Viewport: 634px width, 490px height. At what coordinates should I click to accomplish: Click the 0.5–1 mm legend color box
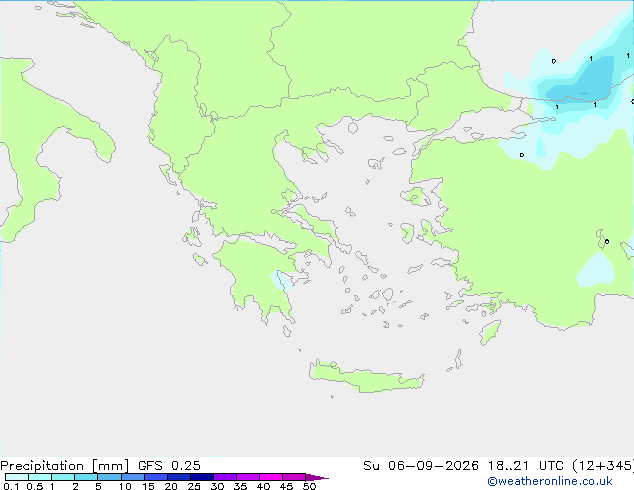(x=40, y=477)
